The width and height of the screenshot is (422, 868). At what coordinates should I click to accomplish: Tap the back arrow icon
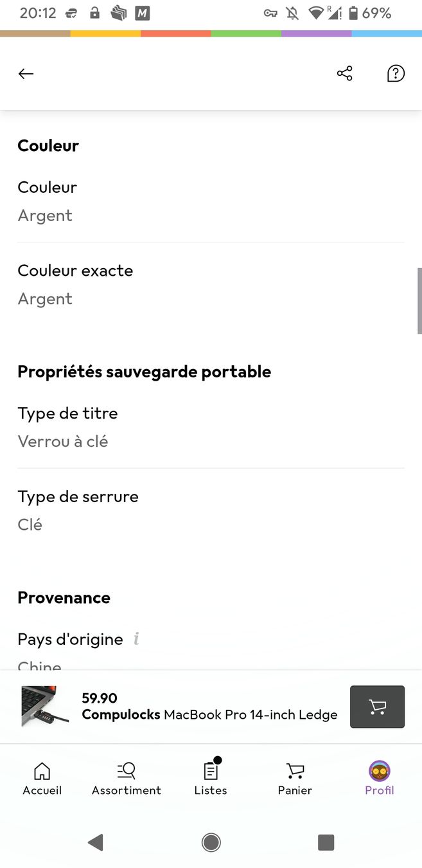click(x=26, y=74)
